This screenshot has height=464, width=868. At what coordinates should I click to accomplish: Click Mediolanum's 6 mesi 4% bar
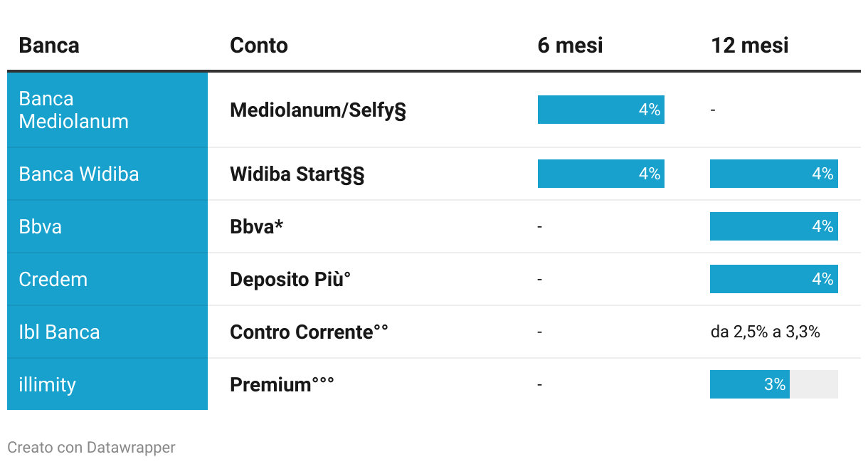[600, 110]
